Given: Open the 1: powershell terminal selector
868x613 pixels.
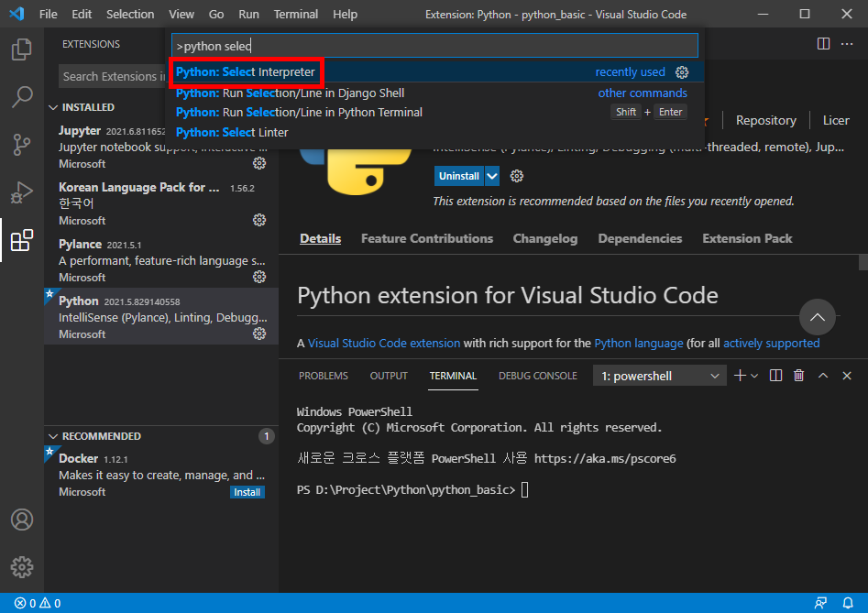Looking at the screenshot, I should pos(659,377).
